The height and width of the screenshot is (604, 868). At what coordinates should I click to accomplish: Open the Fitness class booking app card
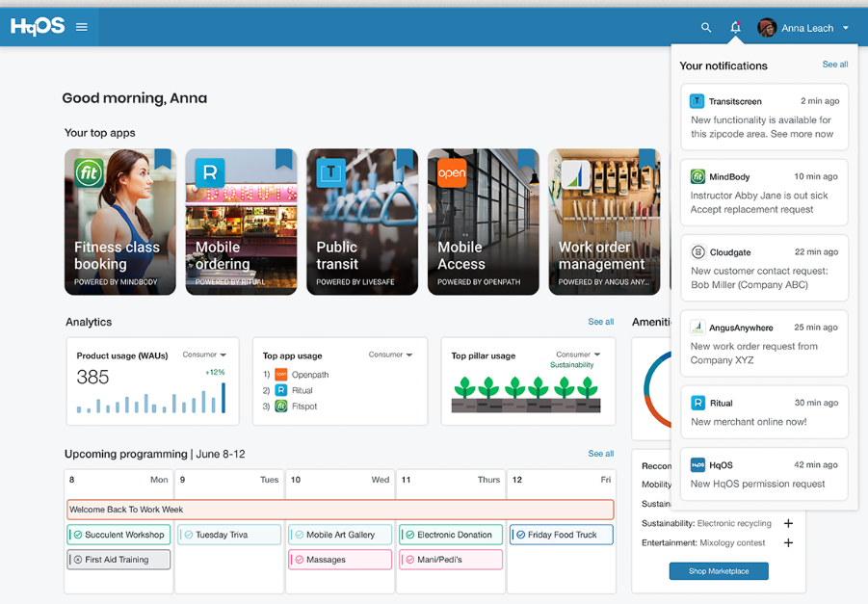(120, 222)
